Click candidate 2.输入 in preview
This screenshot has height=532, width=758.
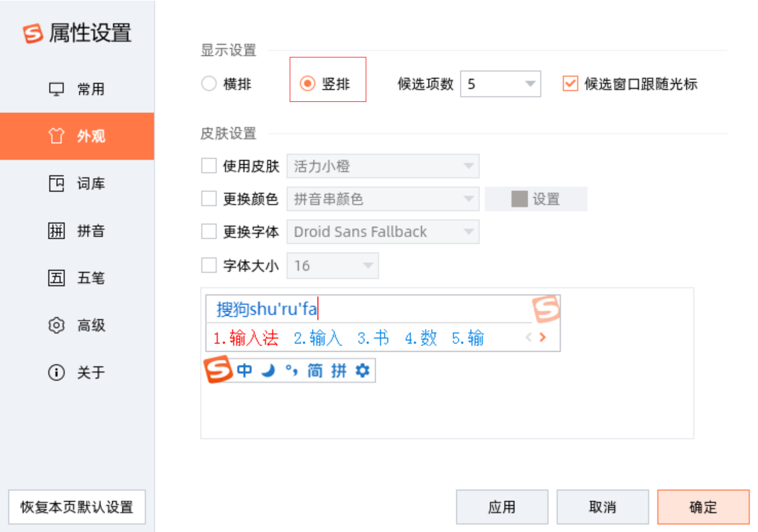318,338
